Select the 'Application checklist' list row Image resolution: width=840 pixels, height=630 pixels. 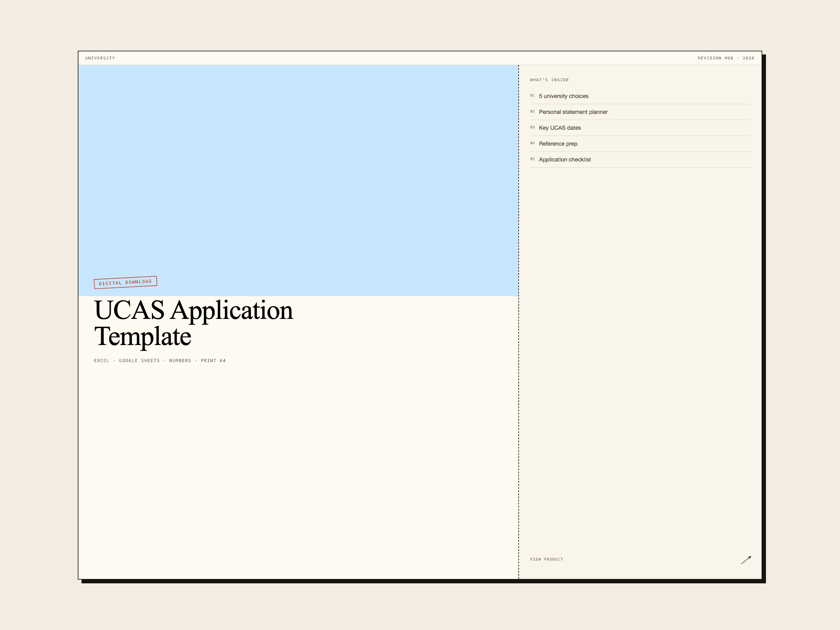[x=640, y=160]
